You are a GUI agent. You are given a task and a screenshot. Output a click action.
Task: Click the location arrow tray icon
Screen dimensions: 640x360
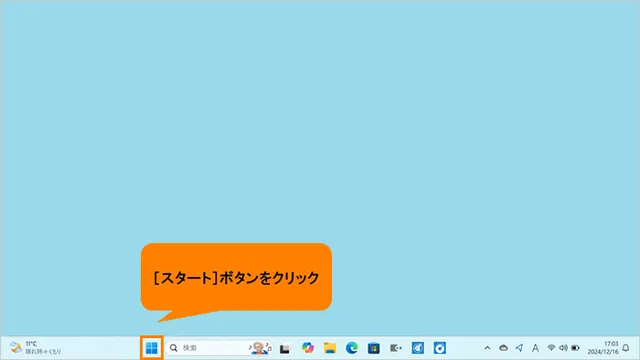[519, 348]
